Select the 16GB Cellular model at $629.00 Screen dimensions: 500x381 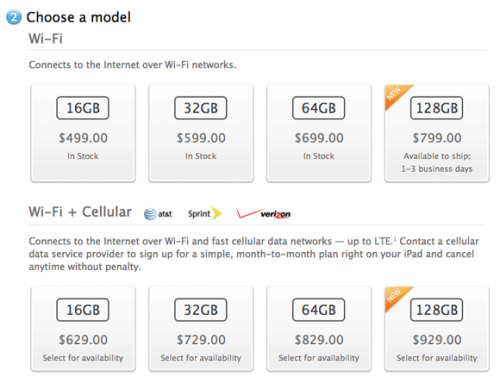(83, 329)
